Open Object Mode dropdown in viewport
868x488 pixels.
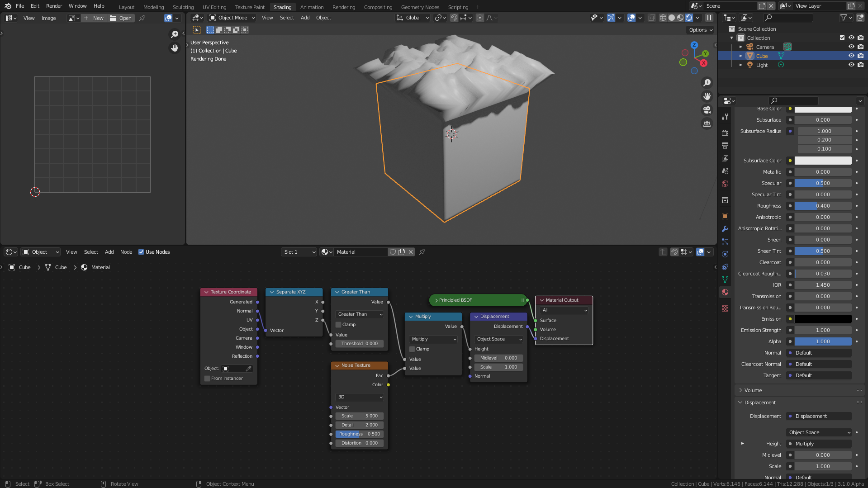click(x=232, y=18)
